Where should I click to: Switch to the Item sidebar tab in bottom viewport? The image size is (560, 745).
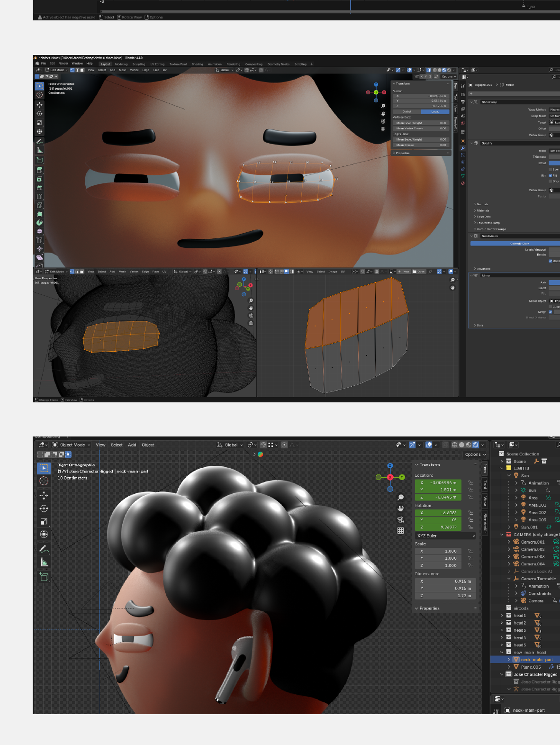484,468
